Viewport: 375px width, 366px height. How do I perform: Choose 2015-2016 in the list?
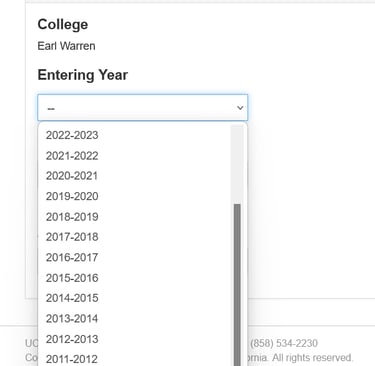(135, 278)
